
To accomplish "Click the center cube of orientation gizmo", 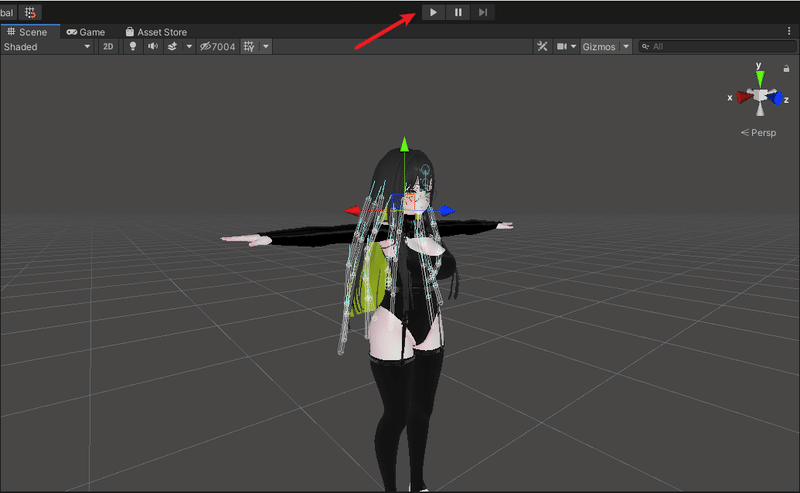I will click(760, 95).
